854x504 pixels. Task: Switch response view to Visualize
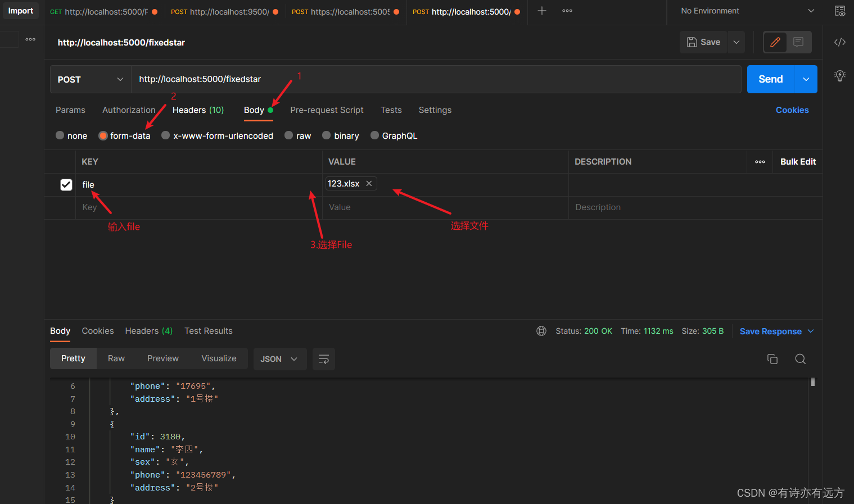pyautogui.click(x=219, y=358)
